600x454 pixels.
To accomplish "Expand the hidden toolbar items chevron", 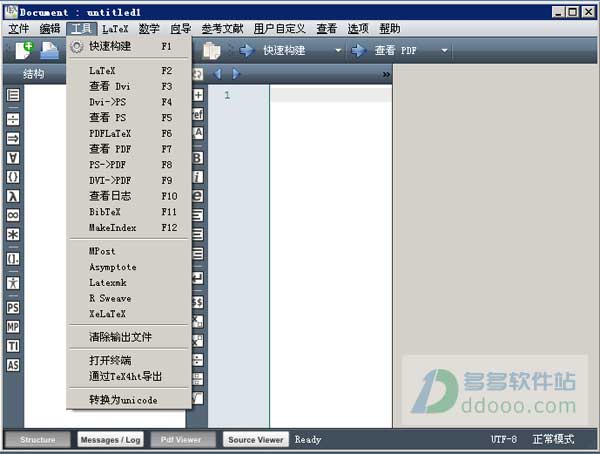I will (x=386, y=74).
